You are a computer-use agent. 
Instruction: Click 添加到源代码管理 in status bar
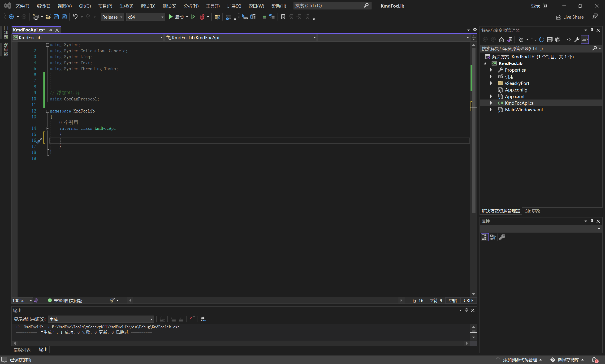click(x=520, y=360)
